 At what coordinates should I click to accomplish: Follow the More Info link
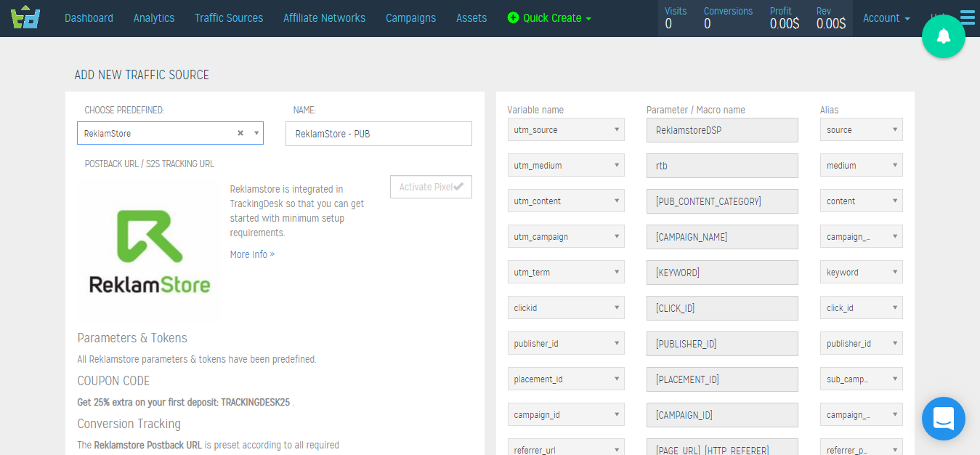(x=252, y=254)
